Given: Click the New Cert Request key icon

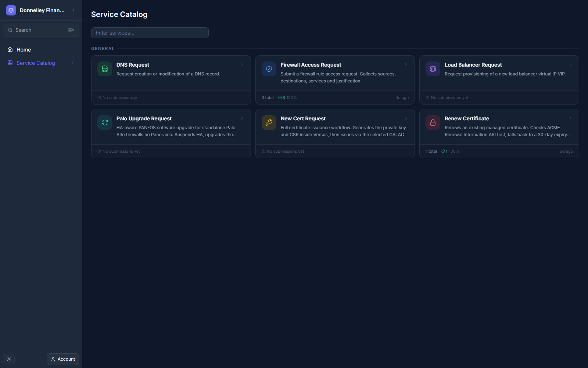Looking at the screenshot, I should [269, 123].
